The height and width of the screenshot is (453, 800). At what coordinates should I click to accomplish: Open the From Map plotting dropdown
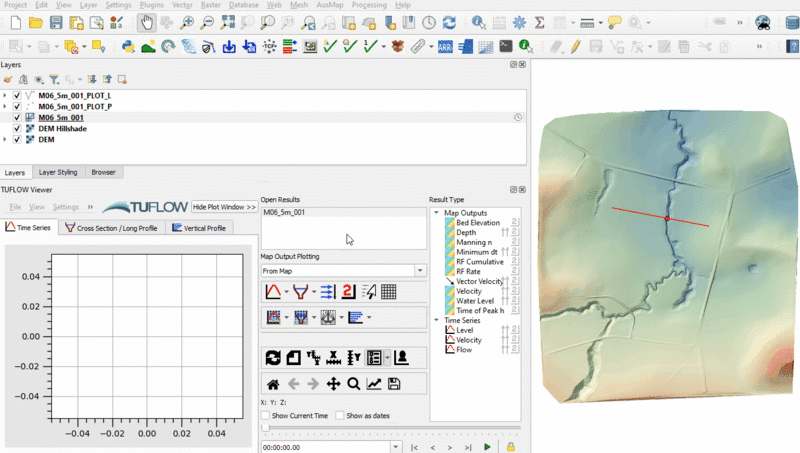pos(420,271)
